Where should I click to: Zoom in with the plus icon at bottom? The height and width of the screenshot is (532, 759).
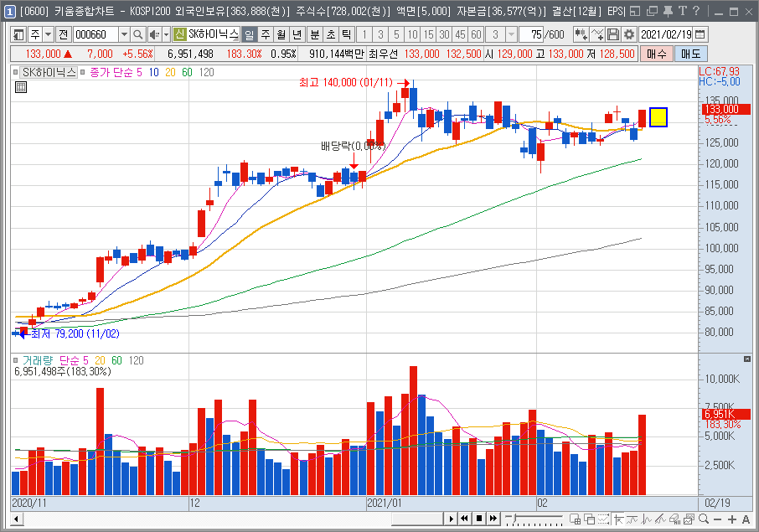click(x=732, y=519)
